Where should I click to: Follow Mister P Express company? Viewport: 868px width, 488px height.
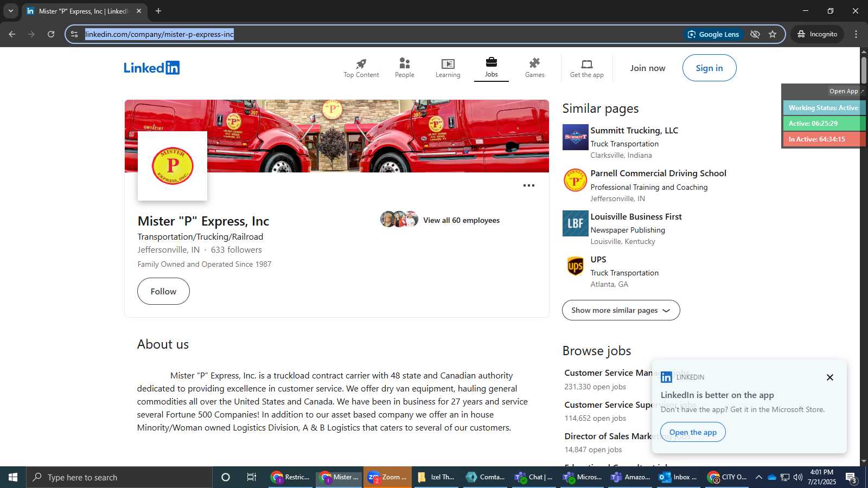pyautogui.click(x=163, y=291)
